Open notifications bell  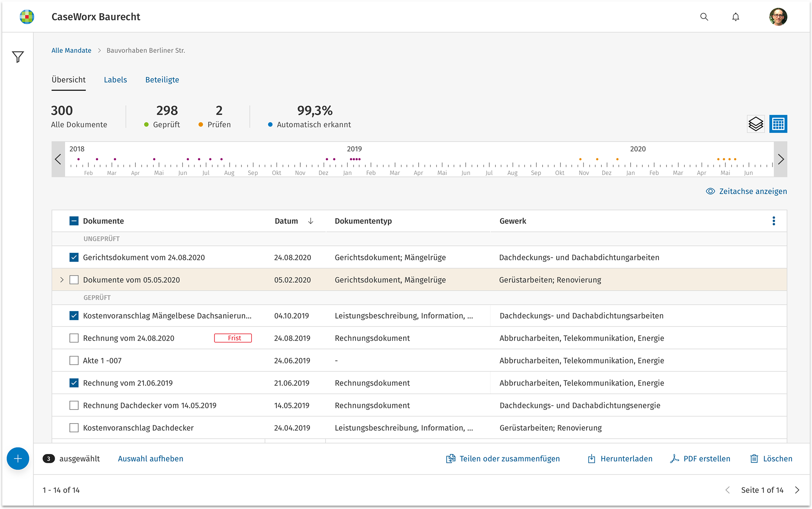pos(736,17)
